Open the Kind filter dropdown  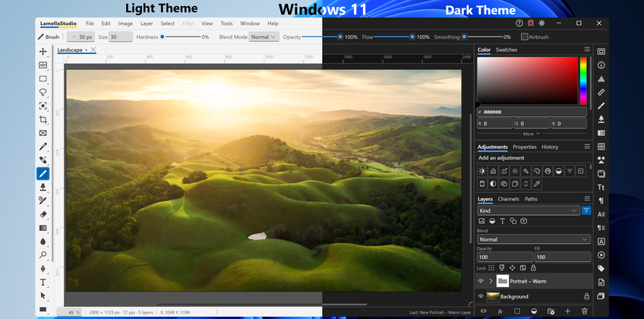click(x=529, y=210)
